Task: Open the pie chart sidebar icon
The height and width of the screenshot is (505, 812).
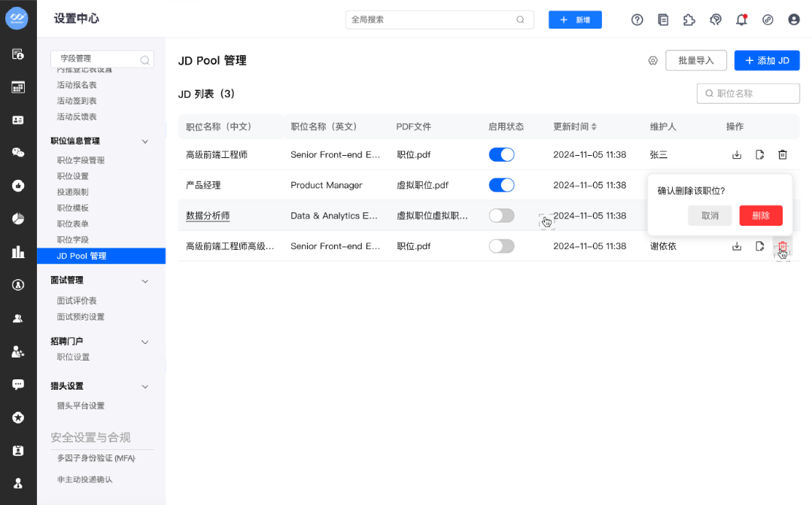Action: coord(18,218)
